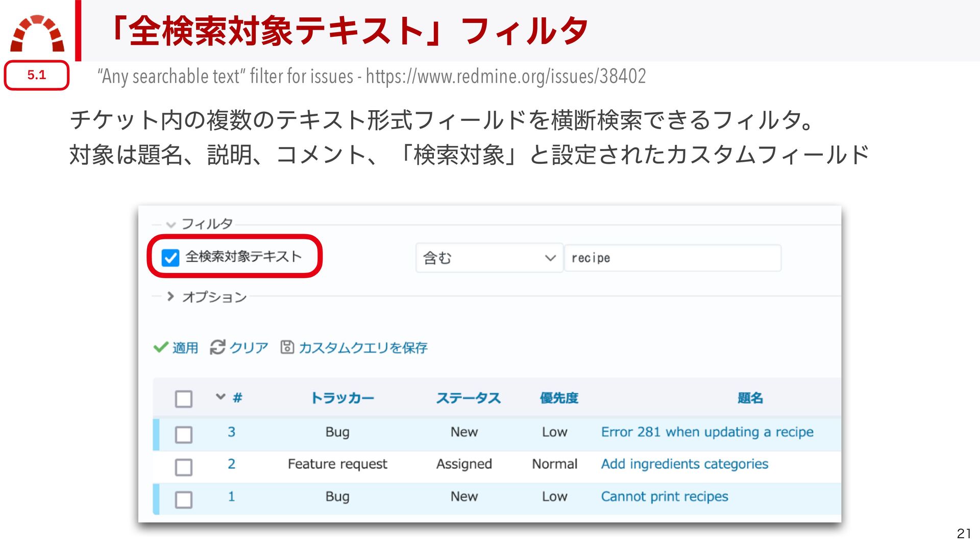Sort by ステータス column header
Screen dimensions: 980x551
[468, 398]
